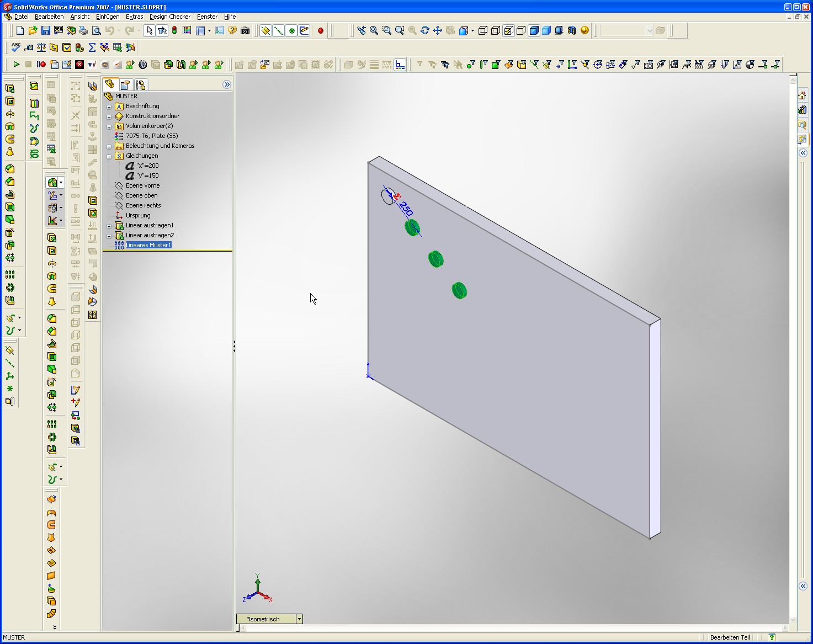Toggle the selection arrow tool
The image size is (813, 644).
(149, 30)
